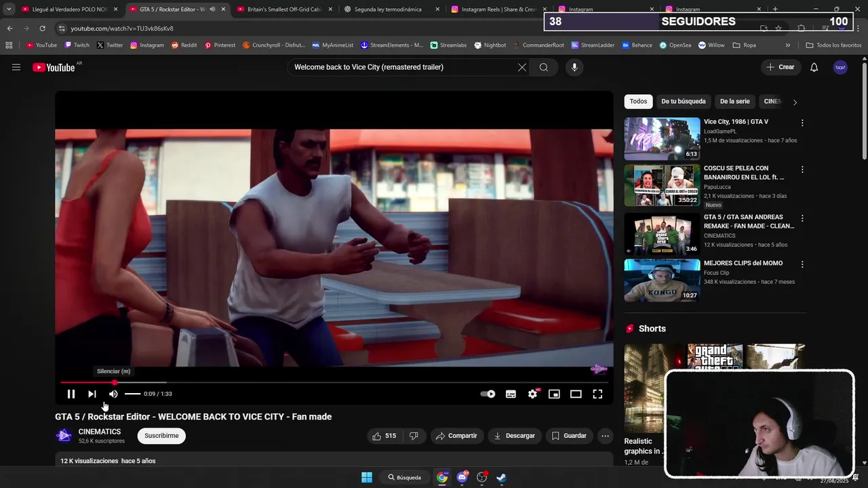Open options for Vice City, 1986 video
The width and height of the screenshot is (868, 488).
[x=802, y=123]
